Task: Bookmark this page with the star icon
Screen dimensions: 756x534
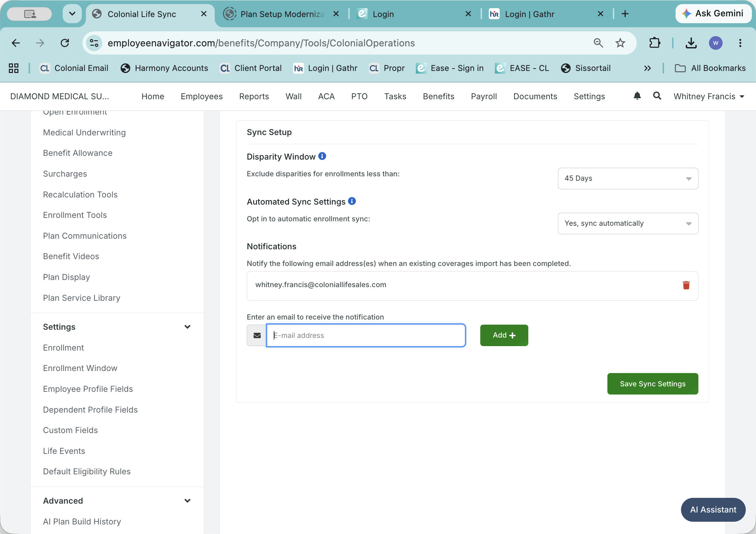Action: click(620, 43)
